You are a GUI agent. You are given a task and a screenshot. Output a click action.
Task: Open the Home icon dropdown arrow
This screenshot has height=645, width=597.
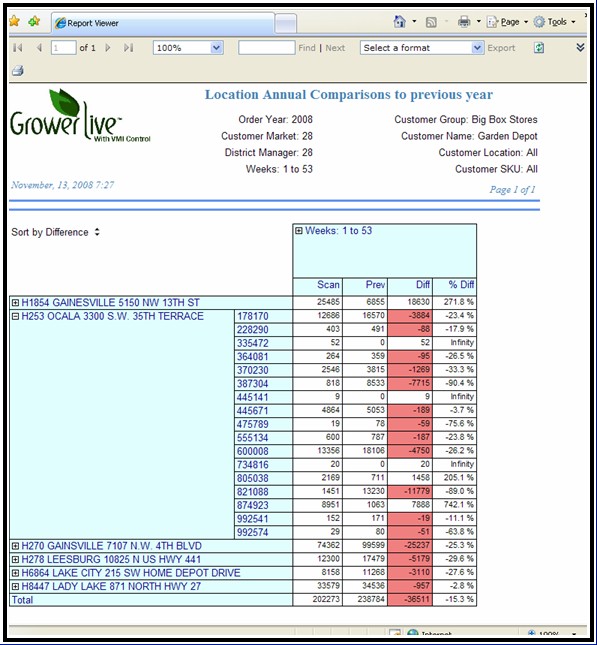(x=414, y=21)
